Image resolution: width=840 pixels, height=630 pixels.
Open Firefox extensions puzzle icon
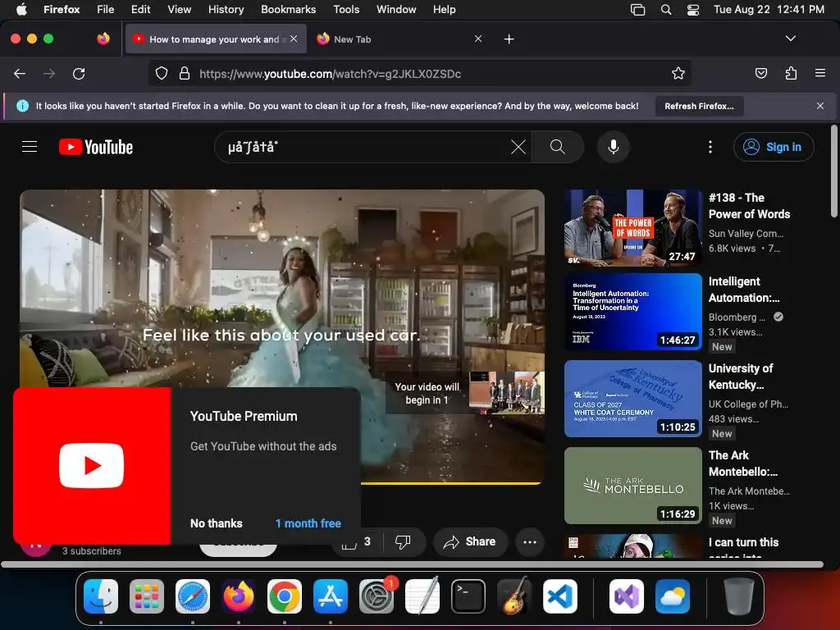coord(791,73)
